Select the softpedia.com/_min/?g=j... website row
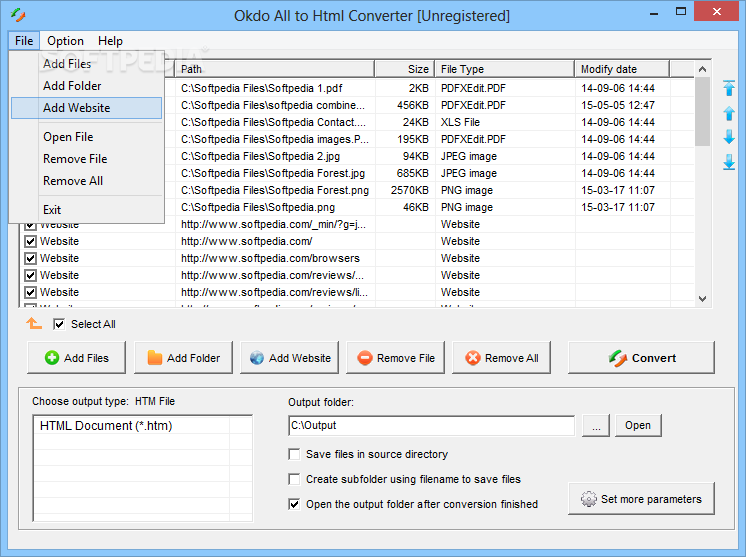Viewport: 746px width, 557px height. [x=274, y=225]
